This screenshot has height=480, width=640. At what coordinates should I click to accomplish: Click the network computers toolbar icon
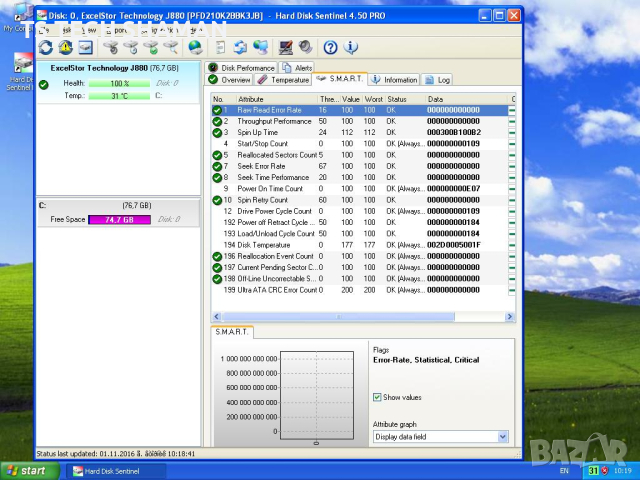261,47
